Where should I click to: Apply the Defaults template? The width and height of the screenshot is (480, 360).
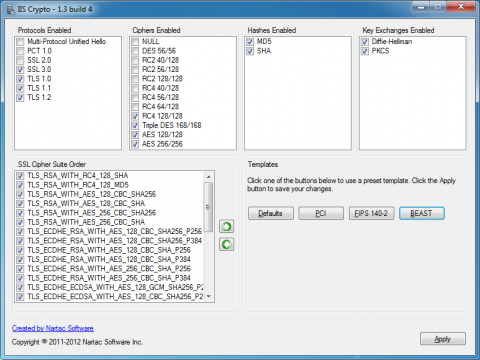click(271, 213)
